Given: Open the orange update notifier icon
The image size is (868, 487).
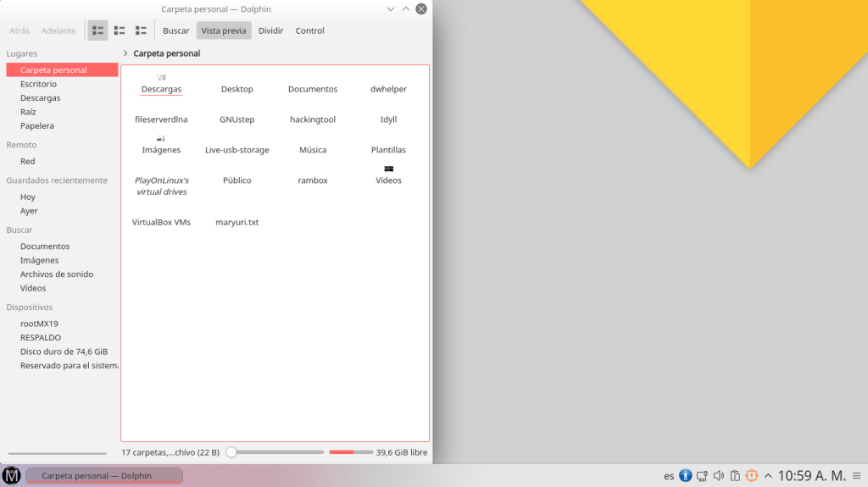Looking at the screenshot, I should pos(752,475).
